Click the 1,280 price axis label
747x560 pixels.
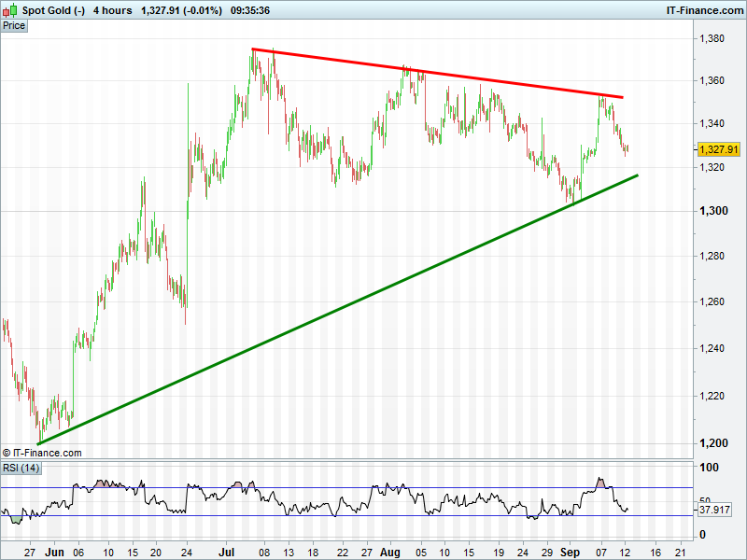(712, 256)
